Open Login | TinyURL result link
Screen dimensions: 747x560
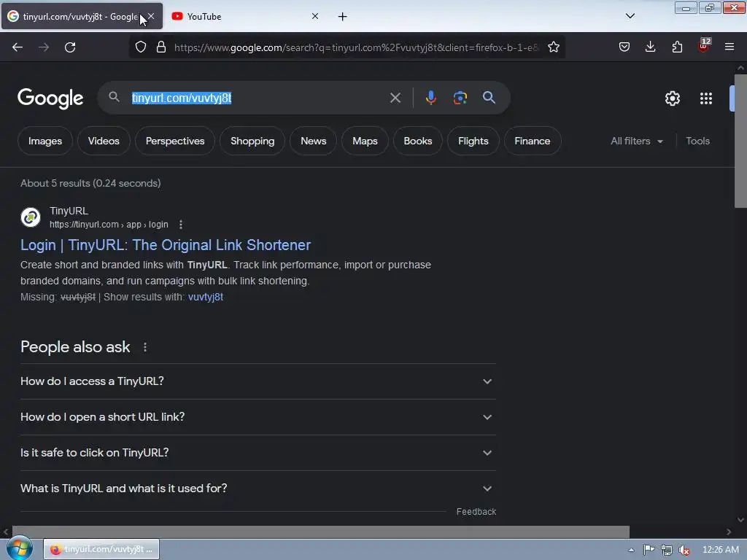166,245
